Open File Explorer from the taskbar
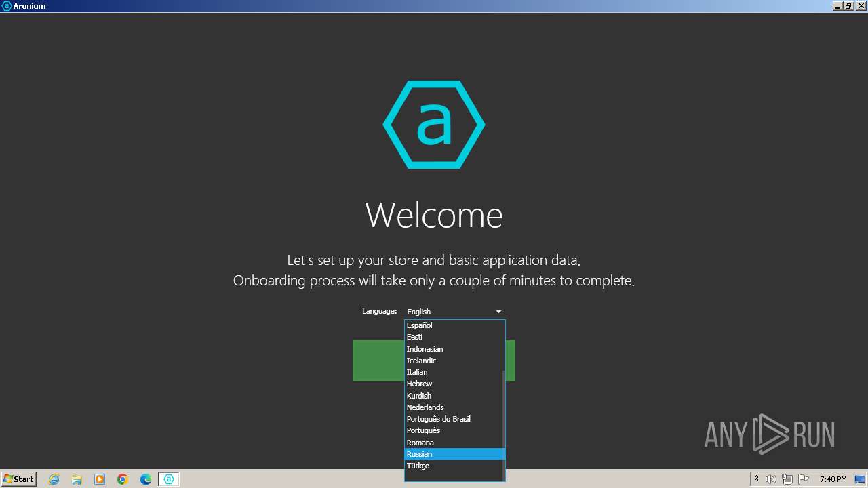Screen dimensions: 868x488 77,479
